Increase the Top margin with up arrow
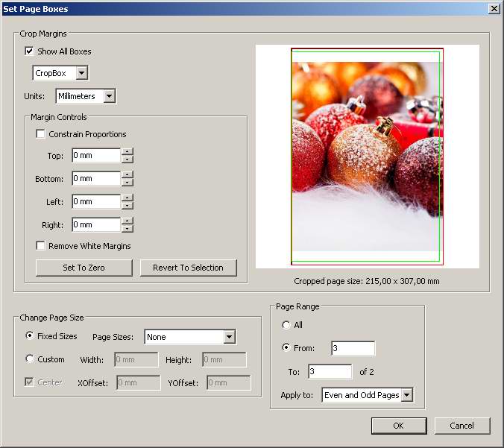The image size is (504, 448). (127, 151)
